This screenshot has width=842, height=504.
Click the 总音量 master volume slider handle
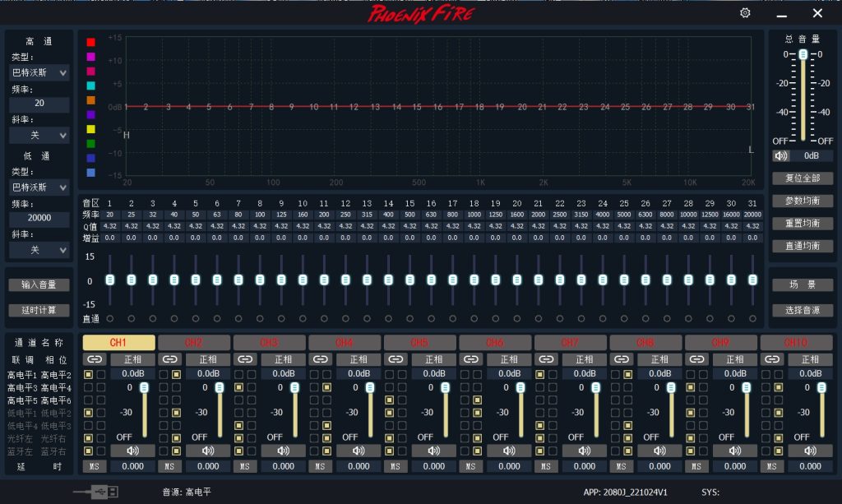(803, 54)
